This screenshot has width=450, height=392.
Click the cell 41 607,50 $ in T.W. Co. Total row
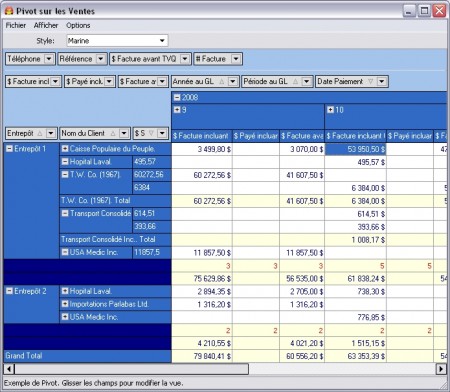pyautogui.click(x=302, y=201)
